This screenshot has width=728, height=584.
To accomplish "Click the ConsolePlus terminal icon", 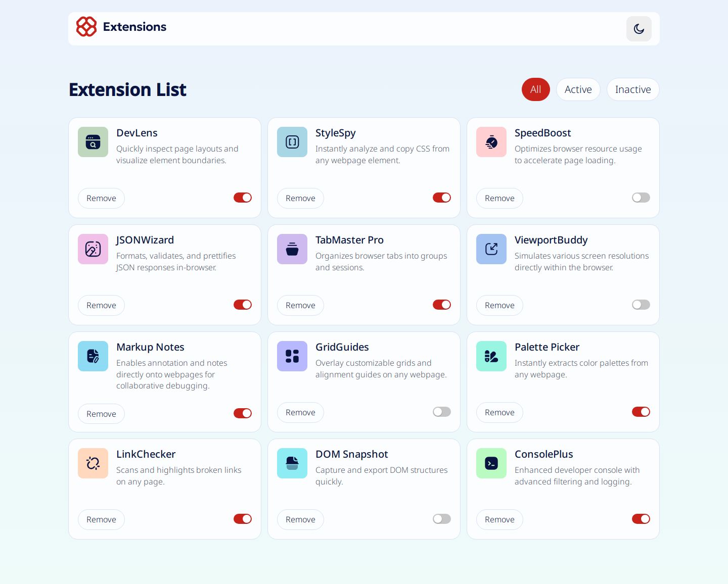I will pos(491,463).
